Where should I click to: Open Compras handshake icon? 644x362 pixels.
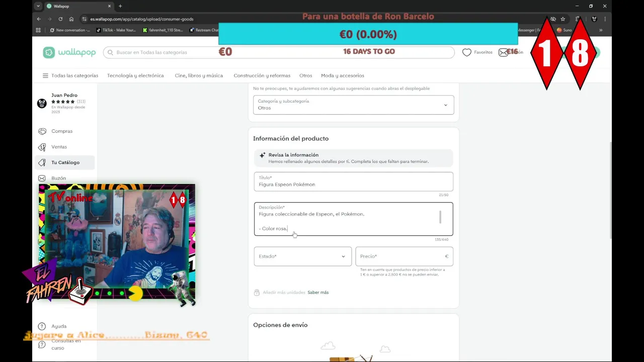point(42,131)
